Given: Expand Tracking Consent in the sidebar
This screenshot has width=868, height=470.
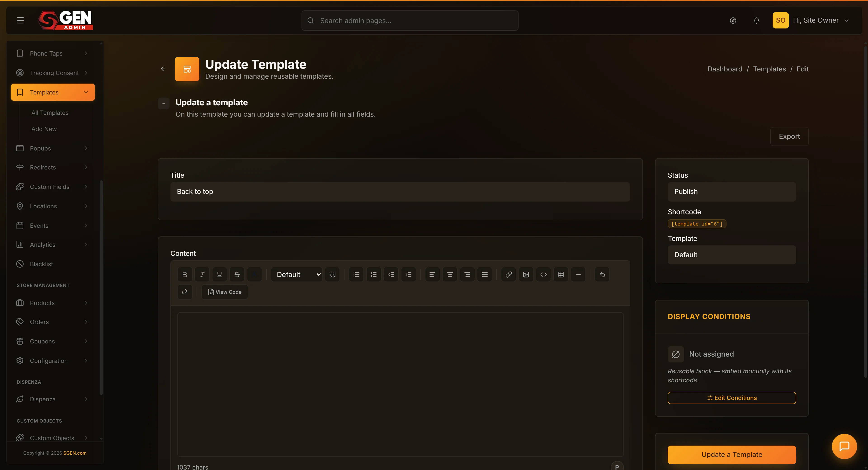Looking at the screenshot, I should (x=53, y=73).
